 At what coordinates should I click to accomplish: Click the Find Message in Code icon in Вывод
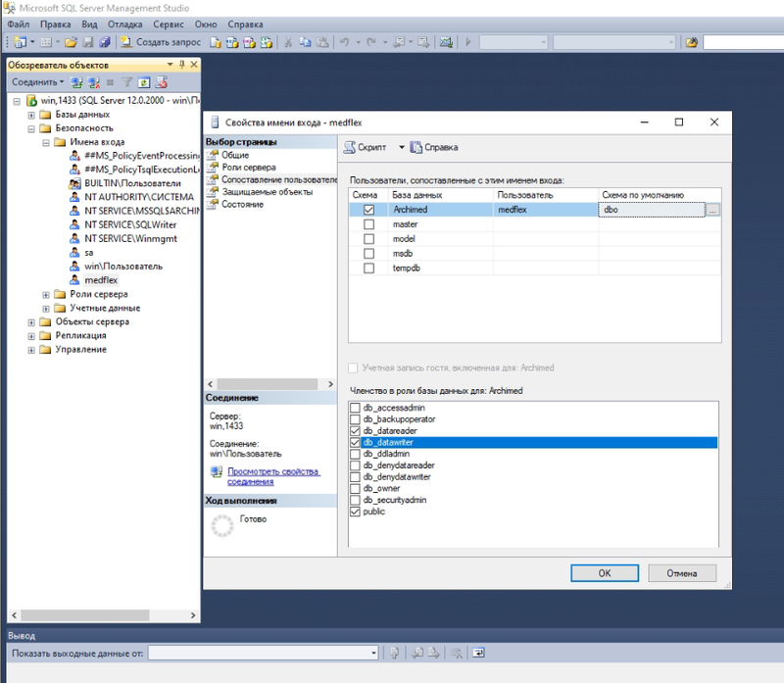395,653
